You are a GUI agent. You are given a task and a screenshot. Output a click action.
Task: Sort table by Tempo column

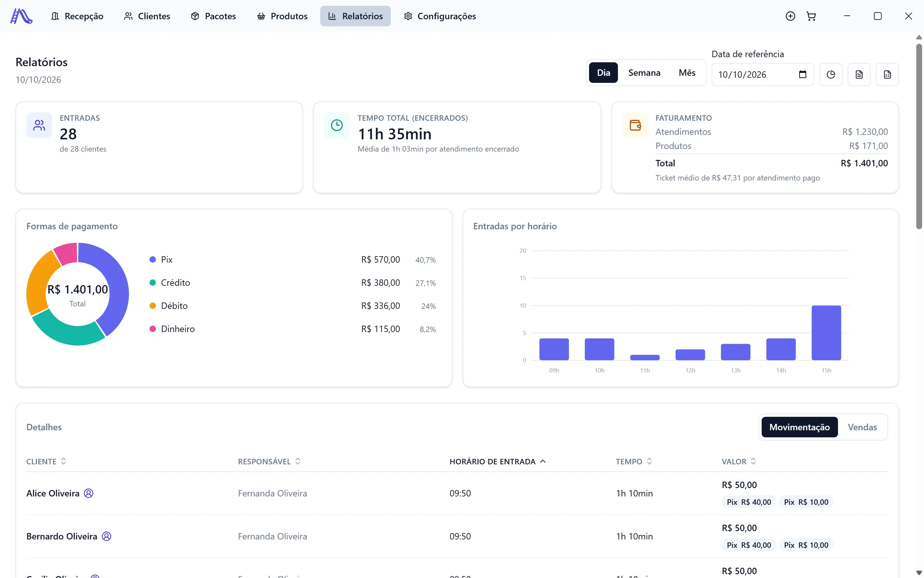click(x=634, y=461)
